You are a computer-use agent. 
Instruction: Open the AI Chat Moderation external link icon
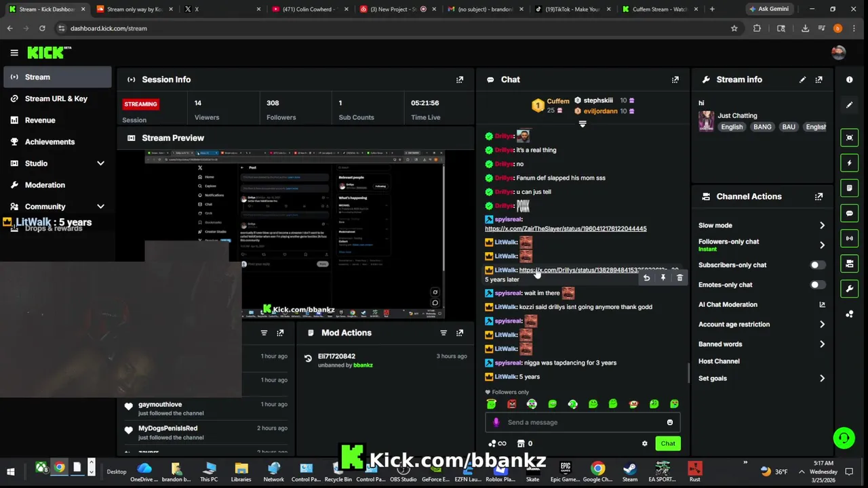pos(822,304)
